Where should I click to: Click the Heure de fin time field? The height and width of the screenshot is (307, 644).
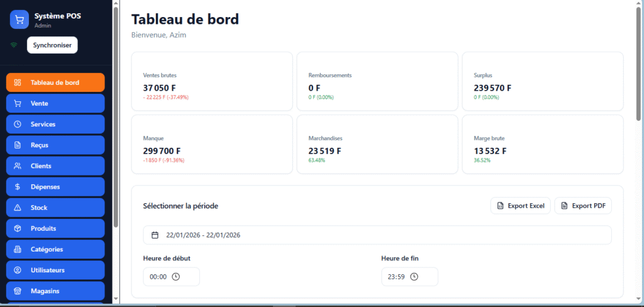click(402, 277)
